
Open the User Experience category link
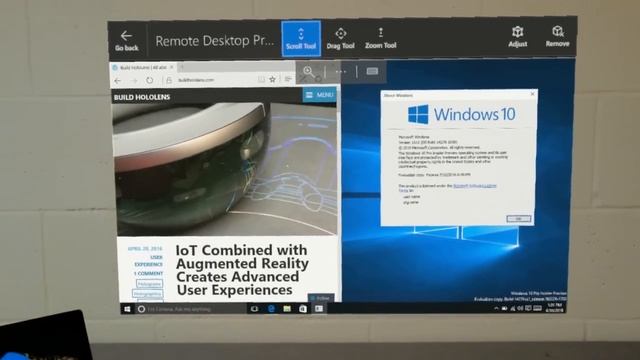pos(149,260)
